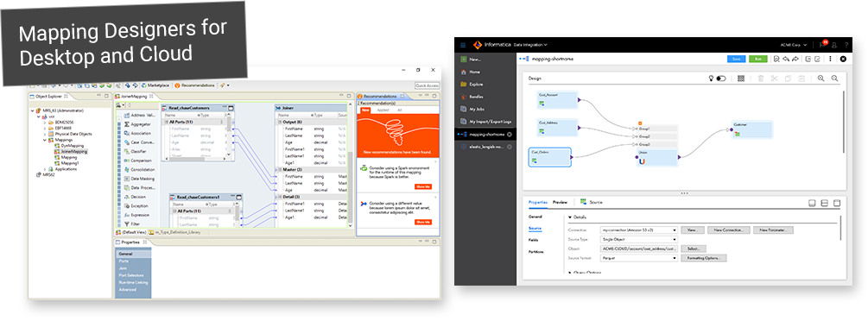The height and width of the screenshot is (321, 868).
Task: Open the three-dot more options menu
Action: tap(830, 59)
